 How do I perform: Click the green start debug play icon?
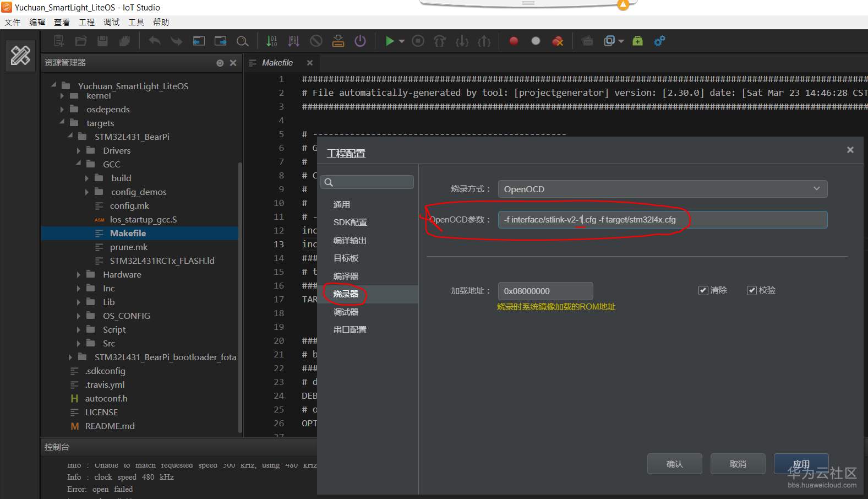[390, 41]
